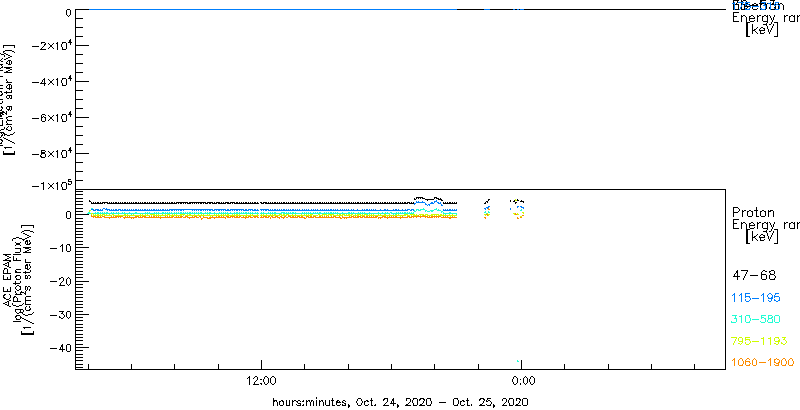
Task: Click the isolated cyan data point near -44
Action: 518,362
